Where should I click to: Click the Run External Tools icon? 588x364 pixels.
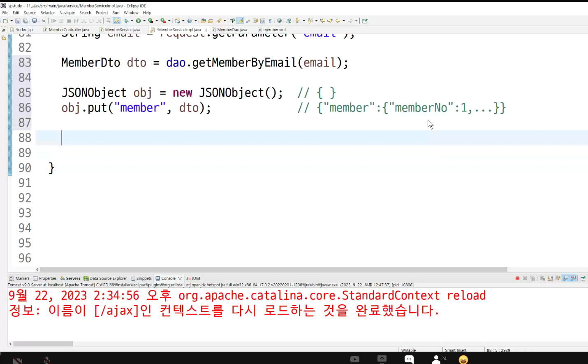pyautogui.click(x=163, y=21)
